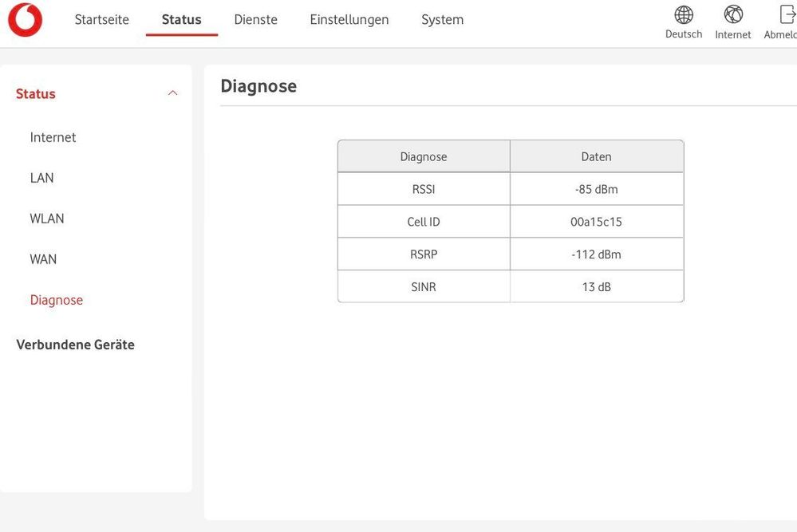
Task: Select the Status tab in top navigation
Action: click(181, 20)
